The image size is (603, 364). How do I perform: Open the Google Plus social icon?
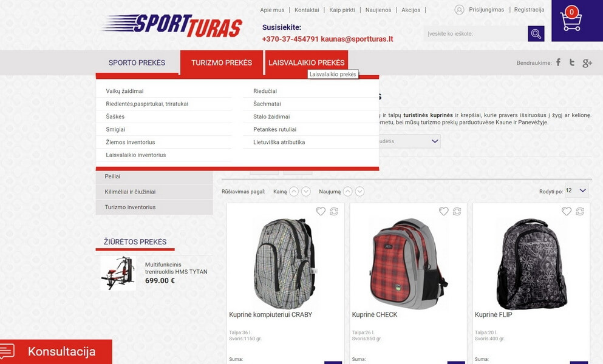point(587,63)
